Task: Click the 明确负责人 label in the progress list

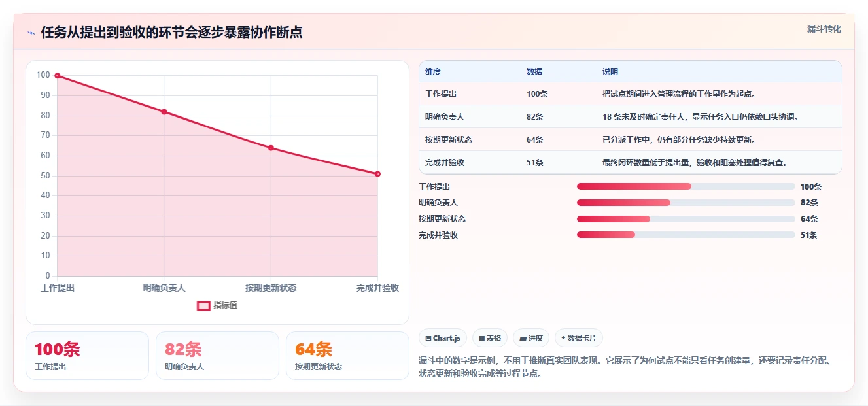Action: click(x=438, y=203)
